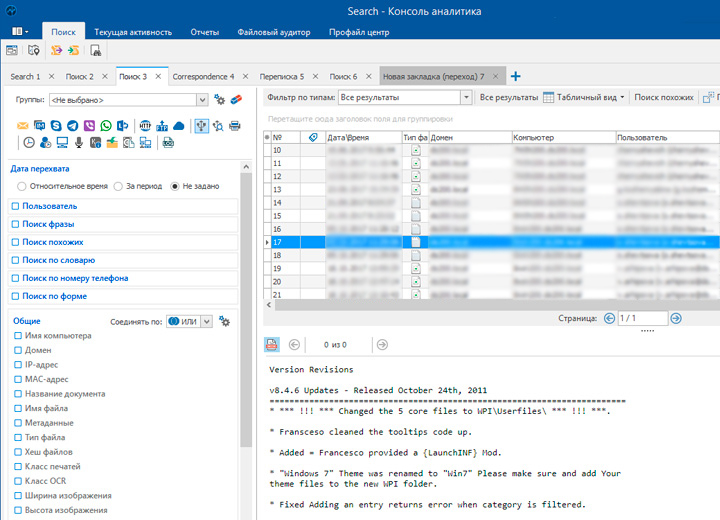
Task: Toggle the WhatsApp channel filter
Action: point(106,125)
